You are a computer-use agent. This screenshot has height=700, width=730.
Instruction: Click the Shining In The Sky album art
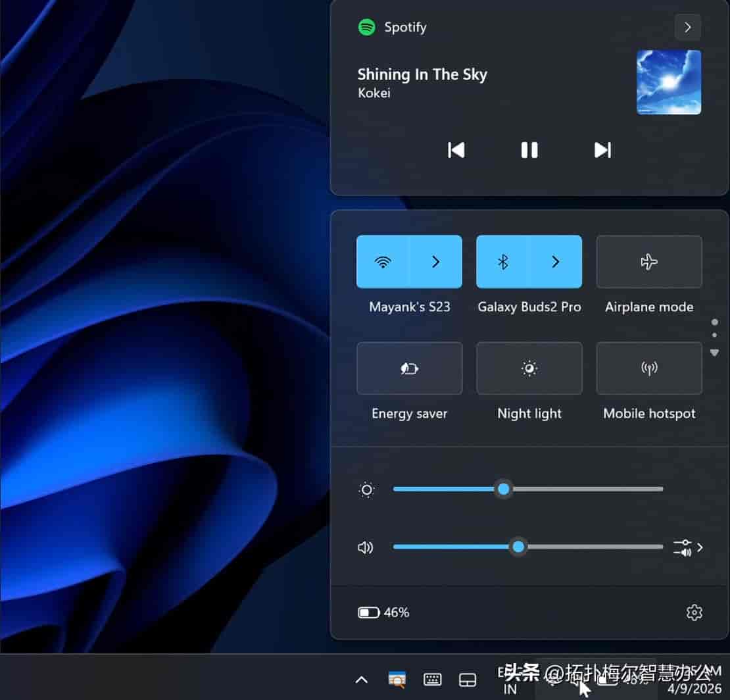(x=669, y=82)
